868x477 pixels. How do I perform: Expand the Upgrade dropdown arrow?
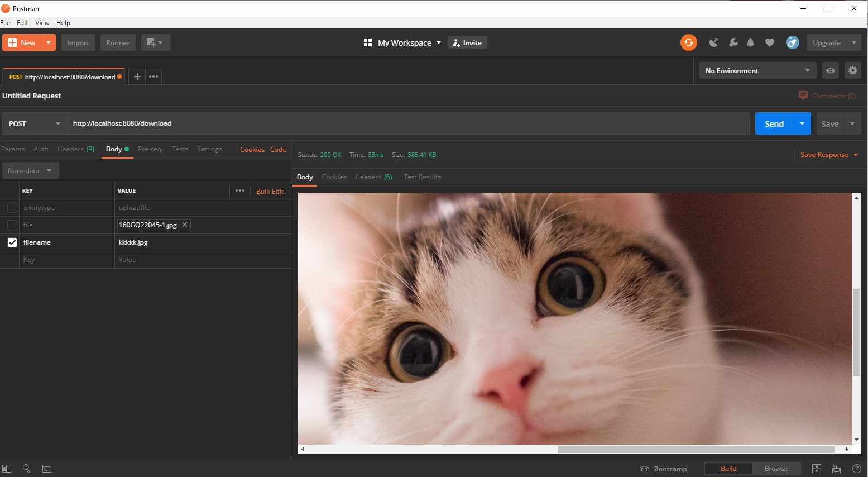[853, 42]
